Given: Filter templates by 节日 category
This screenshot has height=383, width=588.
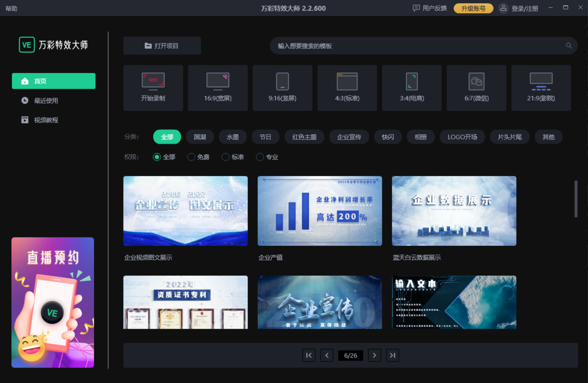Looking at the screenshot, I should (265, 137).
